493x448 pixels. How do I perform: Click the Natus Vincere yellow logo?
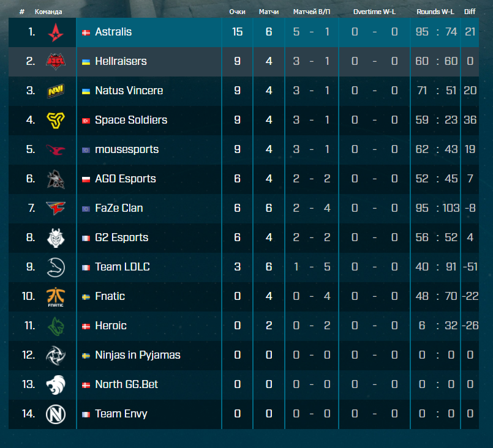tap(56, 91)
